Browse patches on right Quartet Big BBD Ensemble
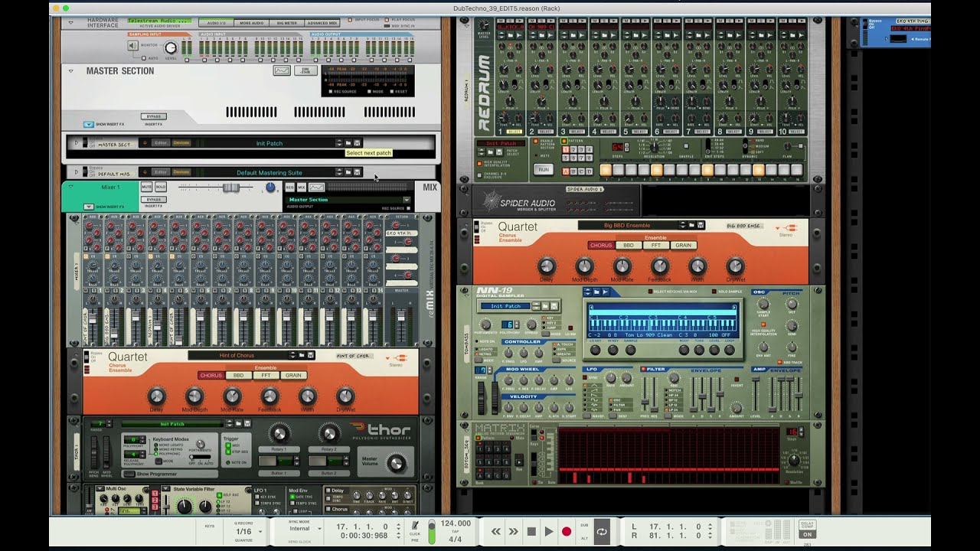 [x=691, y=225]
